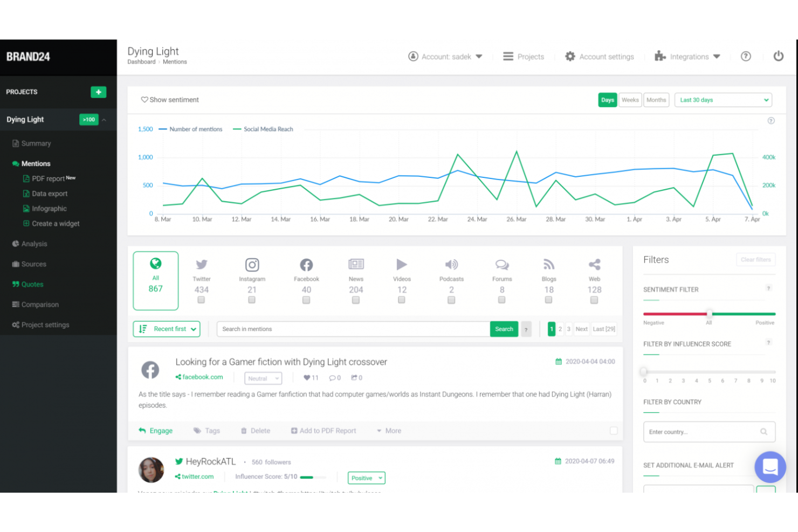The height and width of the screenshot is (532, 798).
Task: Click the search help question mark button
Action: 526,329
